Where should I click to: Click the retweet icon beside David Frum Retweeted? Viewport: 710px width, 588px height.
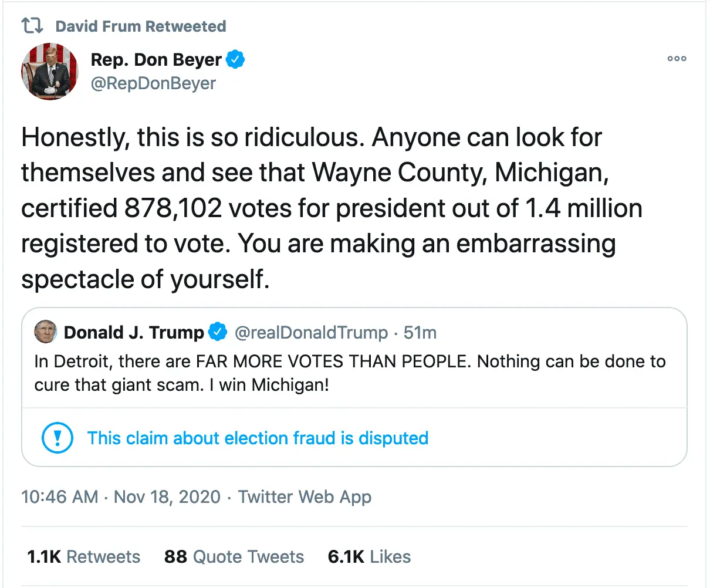32,26
